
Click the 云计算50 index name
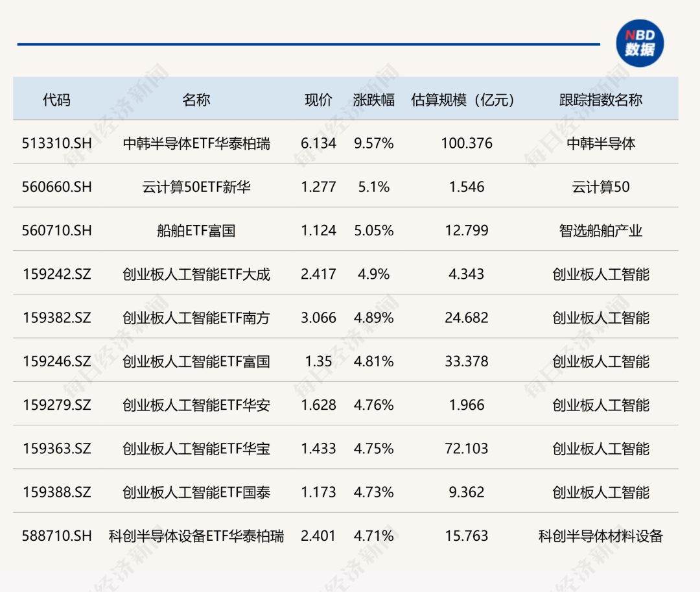point(601,187)
